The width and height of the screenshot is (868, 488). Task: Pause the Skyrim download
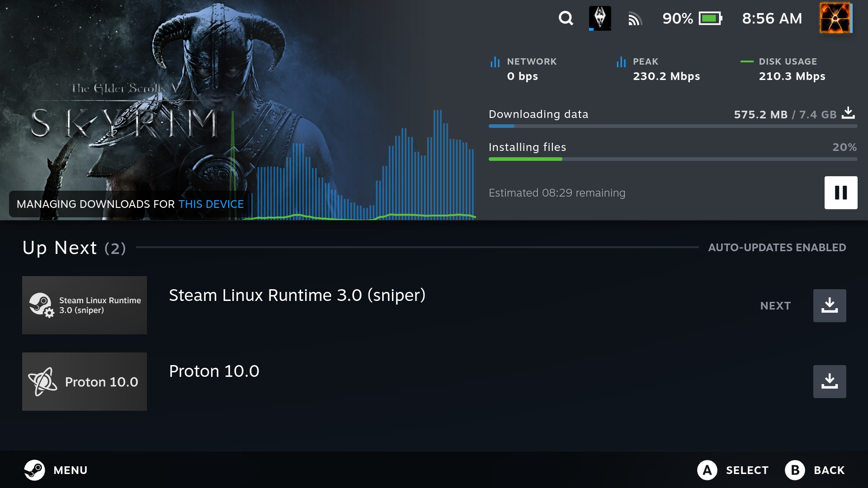(x=841, y=192)
